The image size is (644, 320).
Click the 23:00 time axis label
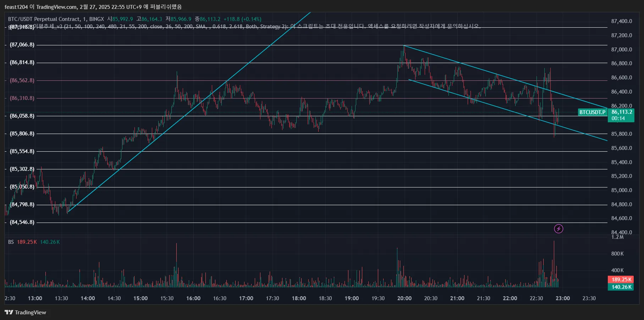click(x=563, y=298)
